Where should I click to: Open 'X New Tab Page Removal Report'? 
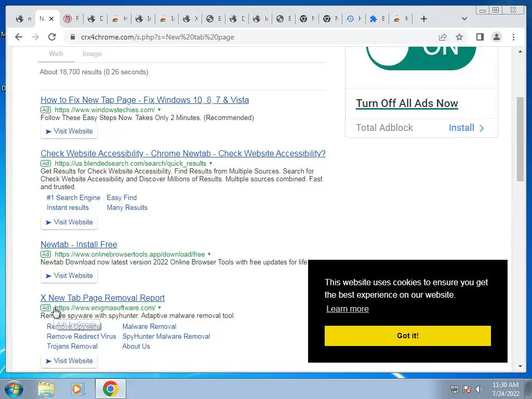coord(102,298)
